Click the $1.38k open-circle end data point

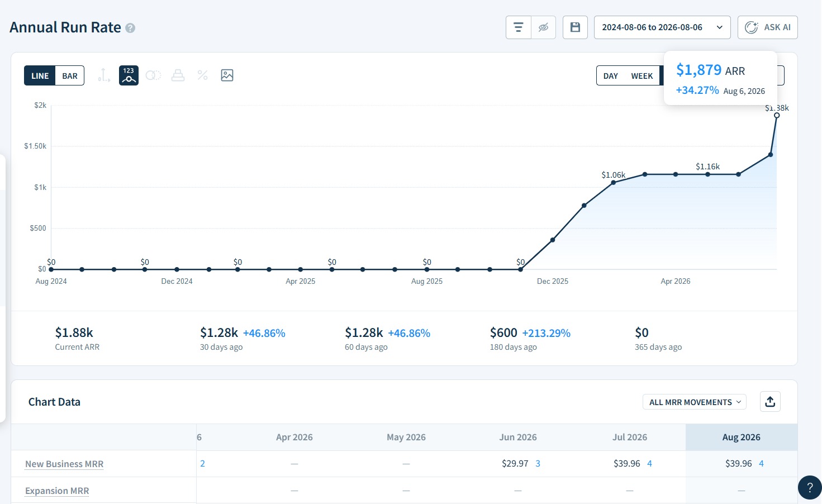[x=777, y=115]
